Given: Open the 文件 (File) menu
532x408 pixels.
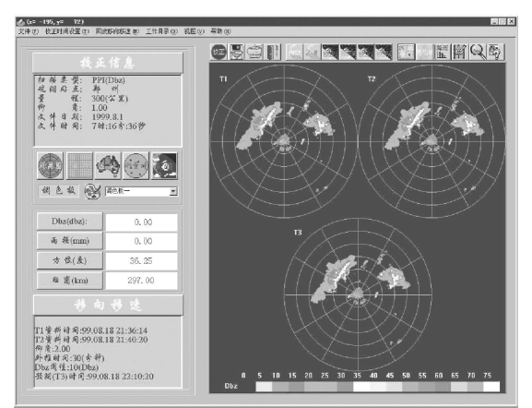Looking at the screenshot, I should [29, 31].
